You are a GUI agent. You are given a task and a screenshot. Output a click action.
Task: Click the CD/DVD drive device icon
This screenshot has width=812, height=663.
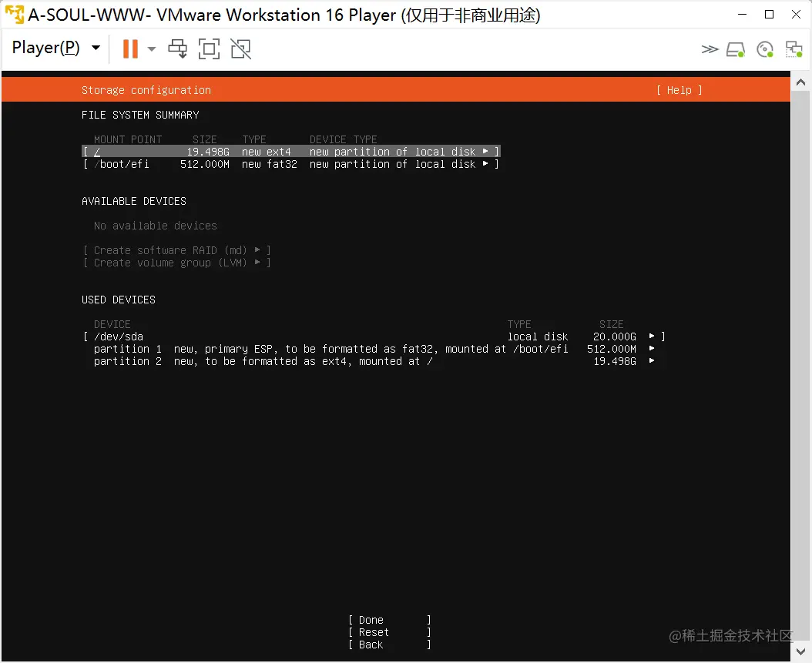765,50
